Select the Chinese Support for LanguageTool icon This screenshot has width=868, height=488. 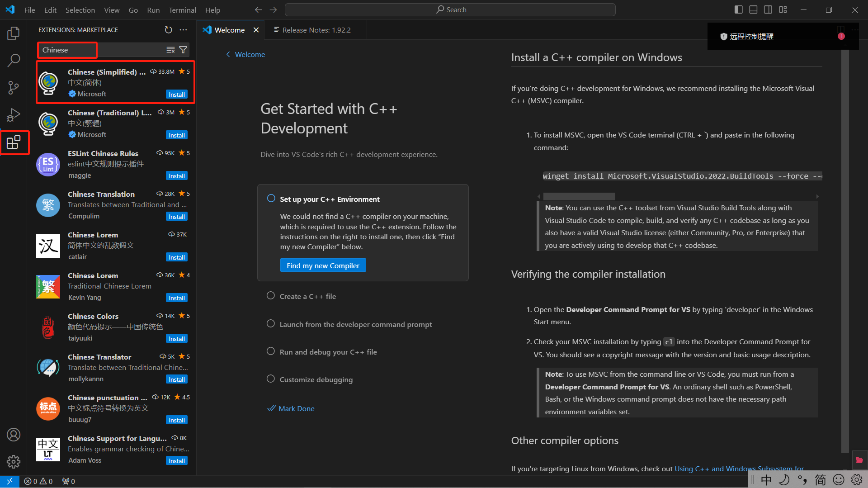[x=48, y=449]
